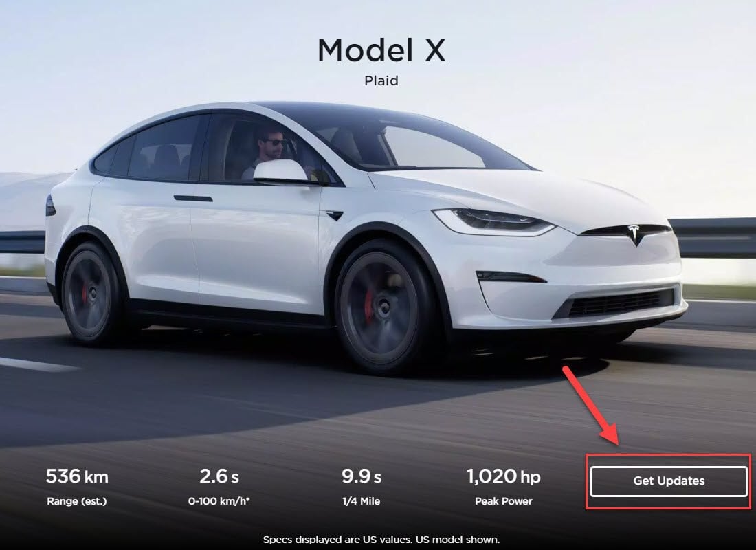Select the 0-100 km/h label
Screen dimensions: 756x550
coord(219,501)
